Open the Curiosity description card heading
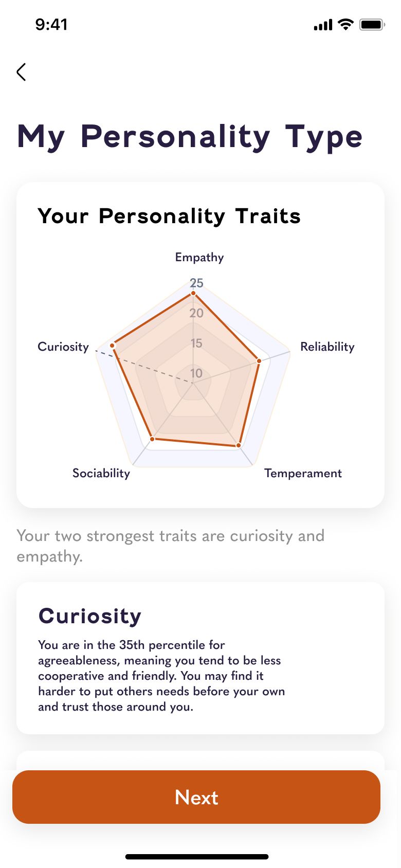The width and height of the screenshot is (401, 868). [x=90, y=616]
